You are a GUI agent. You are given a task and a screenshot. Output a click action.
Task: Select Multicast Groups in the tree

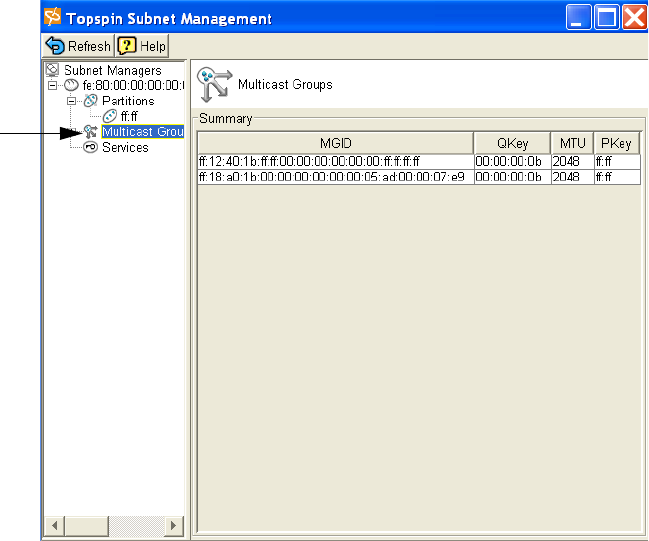[143, 132]
